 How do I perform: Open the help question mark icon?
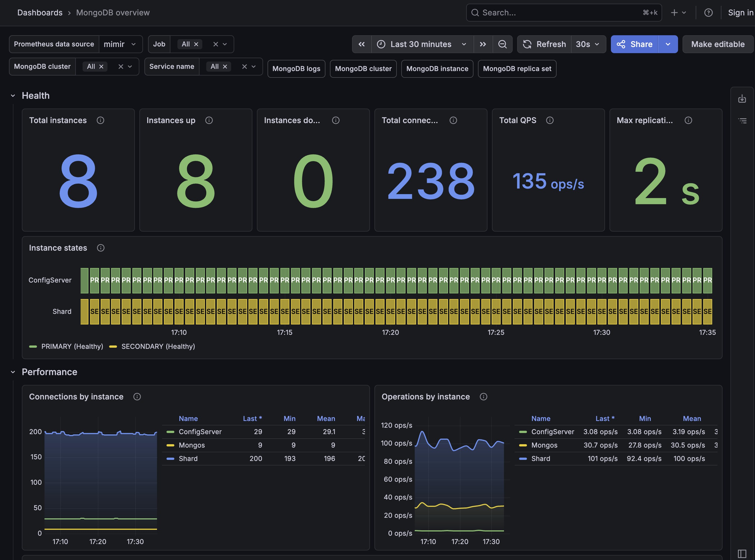coord(708,13)
